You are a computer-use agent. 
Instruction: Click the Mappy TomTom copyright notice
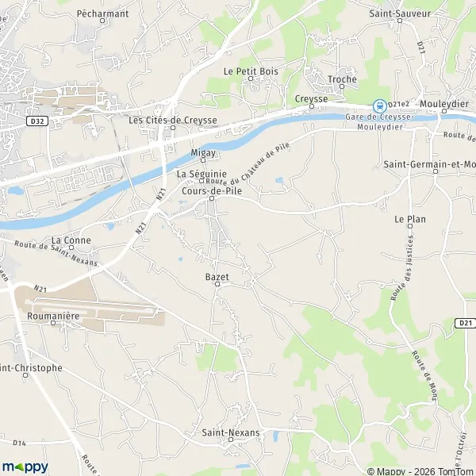[x=421, y=471]
